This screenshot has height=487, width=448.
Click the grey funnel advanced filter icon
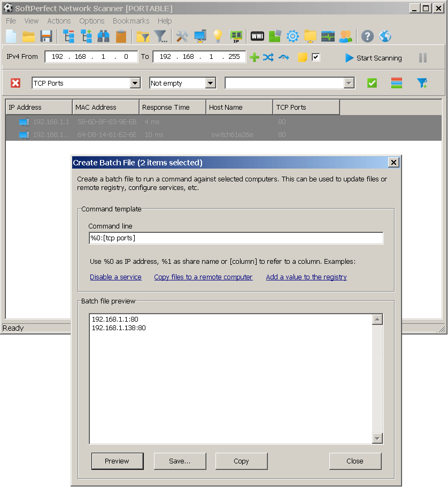[161, 36]
